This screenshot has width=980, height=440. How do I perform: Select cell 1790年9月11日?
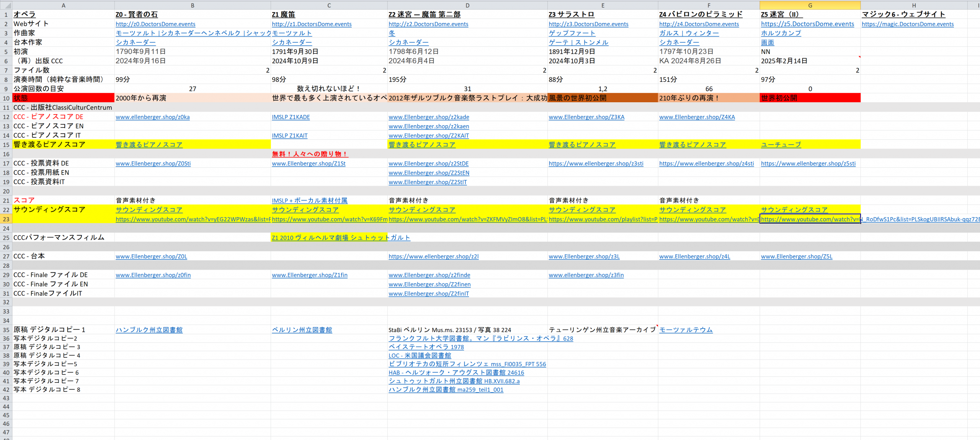click(193, 51)
